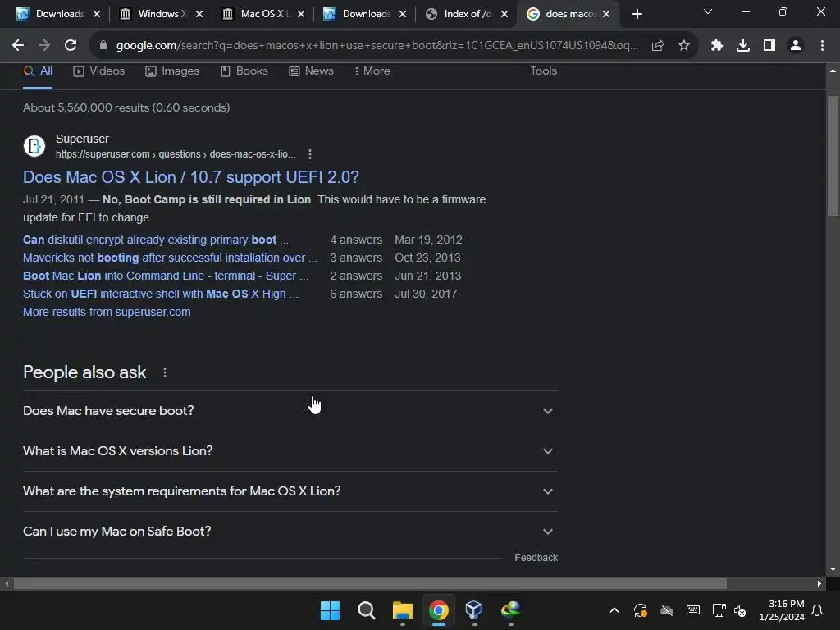Click the scroll down arrow button

pos(833,569)
